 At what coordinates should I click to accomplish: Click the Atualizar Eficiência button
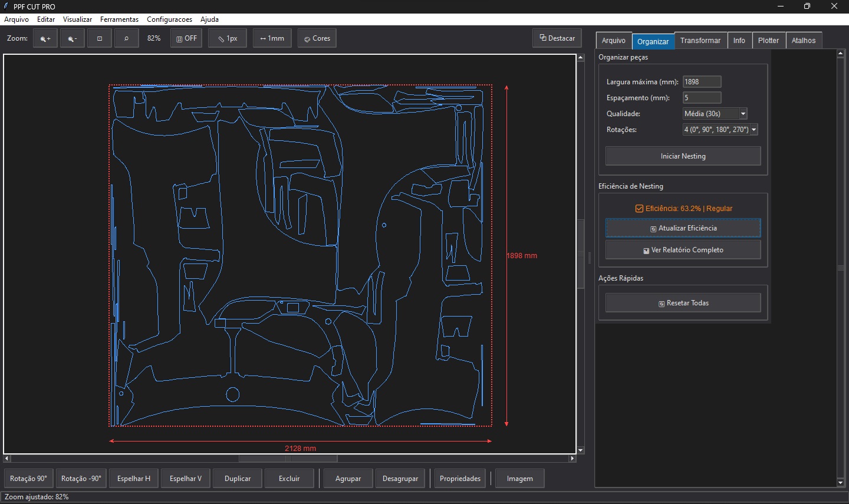tap(683, 228)
